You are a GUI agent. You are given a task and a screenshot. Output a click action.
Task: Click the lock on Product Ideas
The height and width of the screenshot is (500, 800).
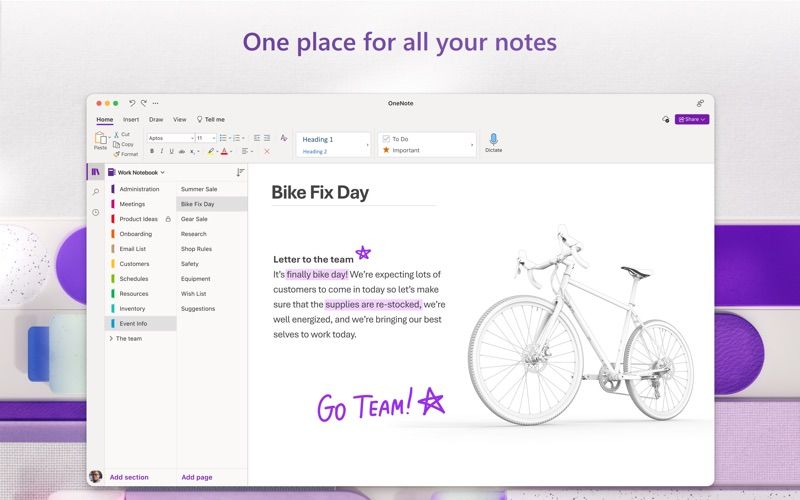click(168, 219)
